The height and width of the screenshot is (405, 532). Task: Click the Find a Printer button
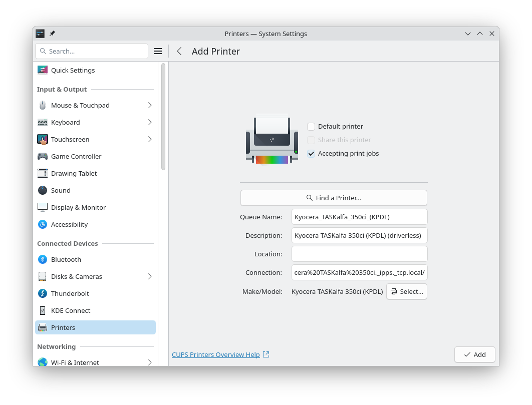[334, 198]
